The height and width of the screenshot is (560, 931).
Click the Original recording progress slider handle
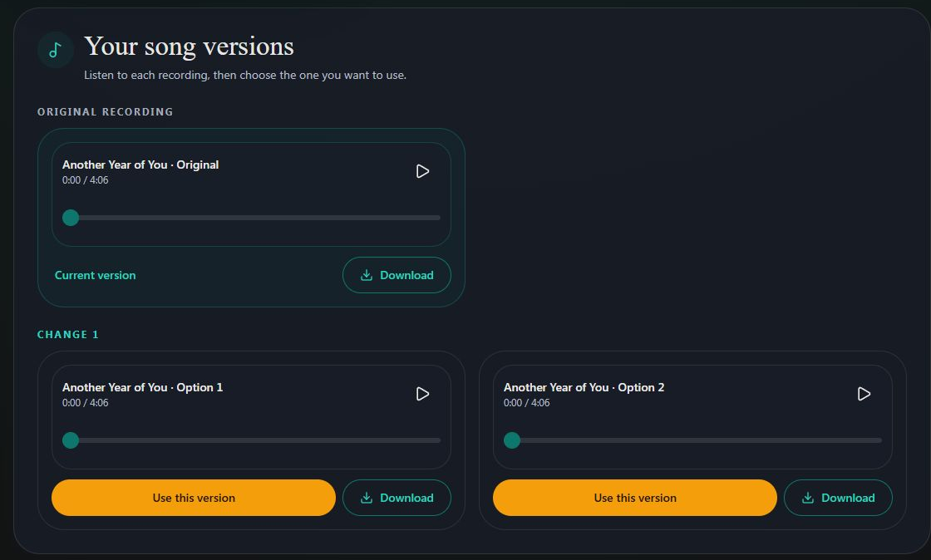(71, 218)
